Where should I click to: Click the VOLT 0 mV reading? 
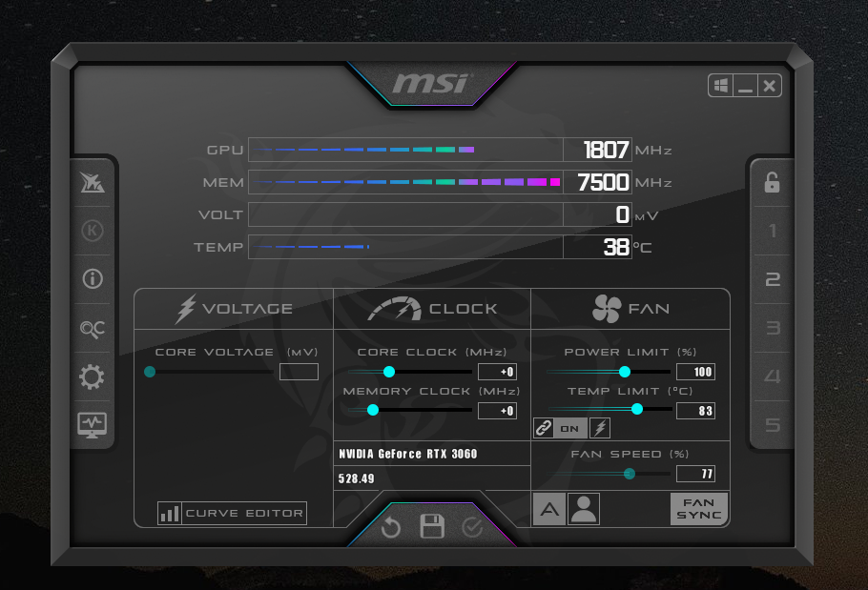(622, 214)
